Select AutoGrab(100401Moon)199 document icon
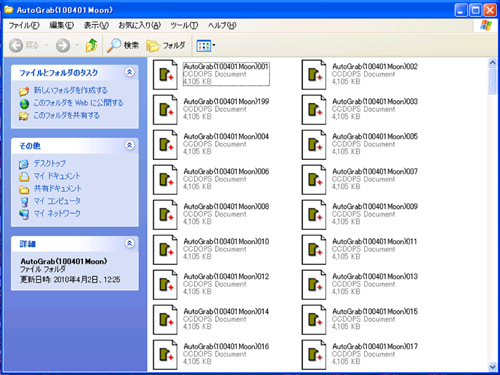This screenshot has width=500, height=375. (x=165, y=110)
